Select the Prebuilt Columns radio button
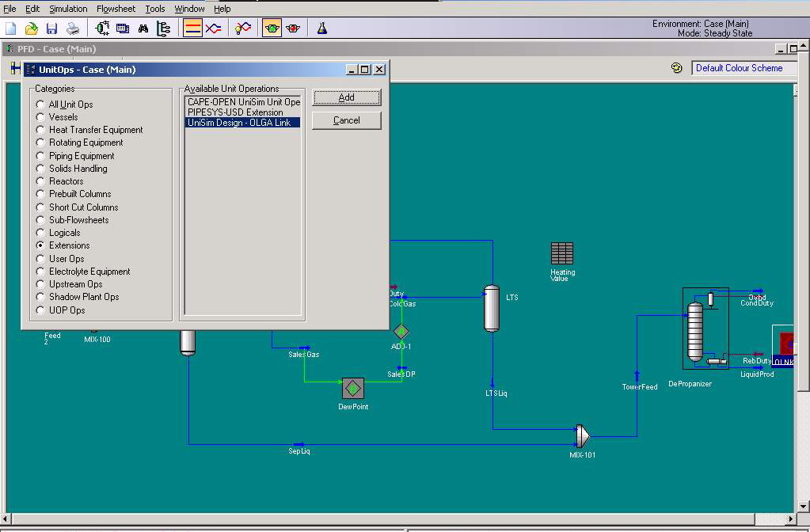810x532 pixels. pos(40,194)
